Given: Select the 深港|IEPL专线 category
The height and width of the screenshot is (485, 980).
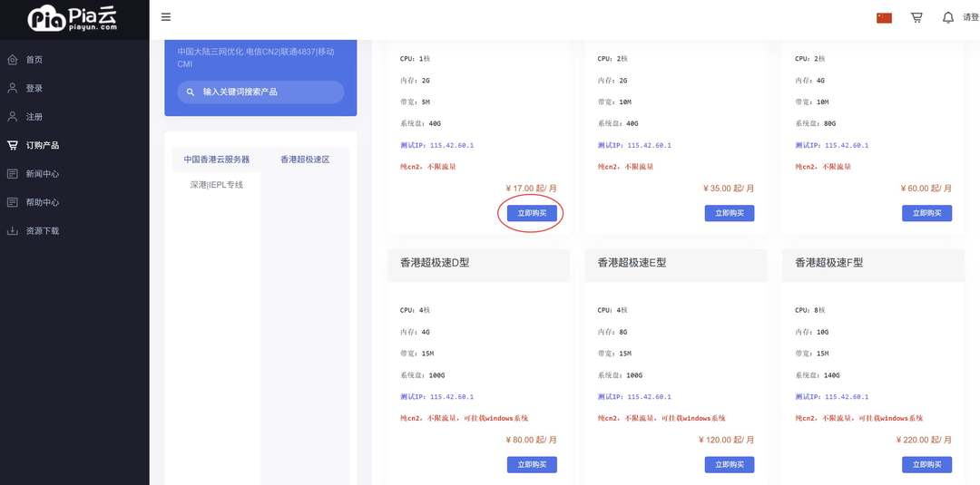Looking at the screenshot, I should (x=216, y=185).
